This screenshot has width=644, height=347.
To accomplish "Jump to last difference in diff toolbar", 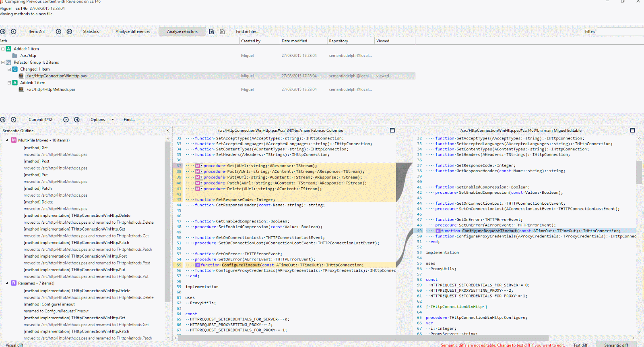I will 77,120.
